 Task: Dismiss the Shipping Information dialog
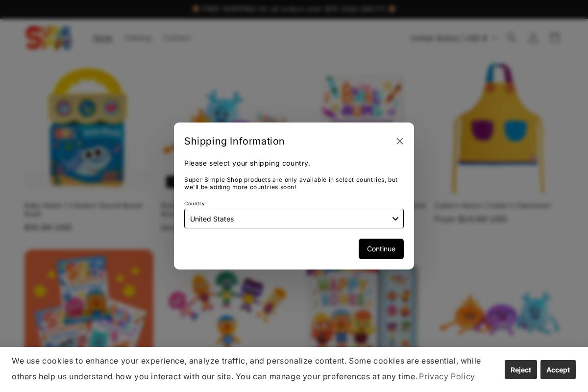[400, 141]
